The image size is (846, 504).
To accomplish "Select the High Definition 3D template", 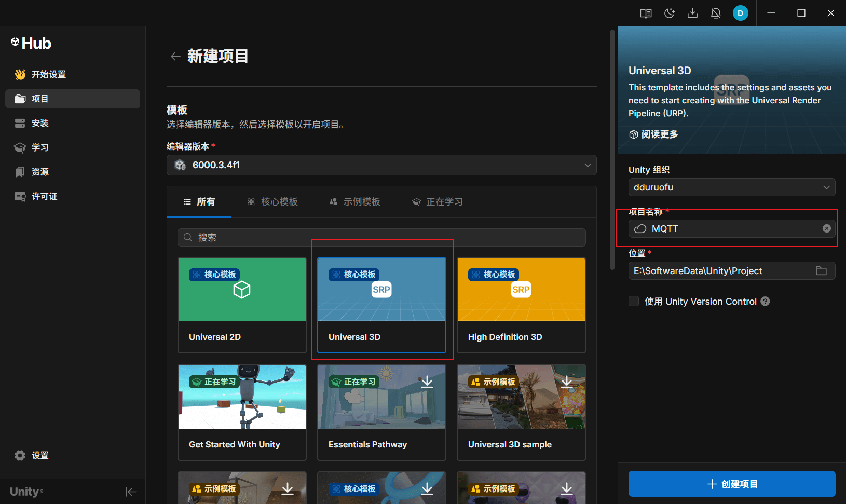I will pyautogui.click(x=521, y=305).
